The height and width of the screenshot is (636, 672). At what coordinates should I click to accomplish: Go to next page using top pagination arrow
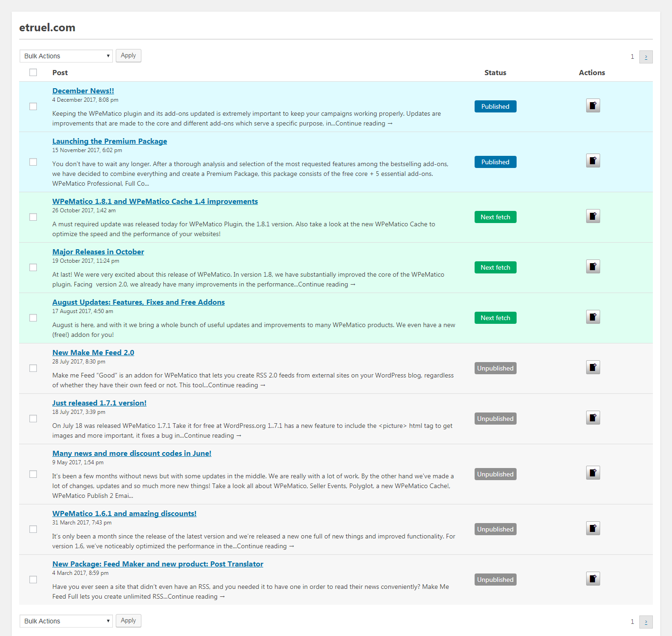coord(646,57)
